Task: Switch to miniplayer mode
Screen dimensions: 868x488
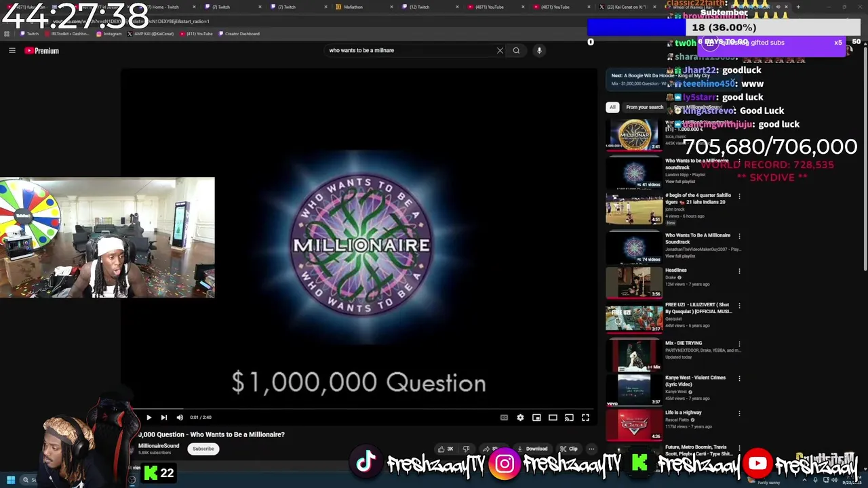Action: [536, 418]
